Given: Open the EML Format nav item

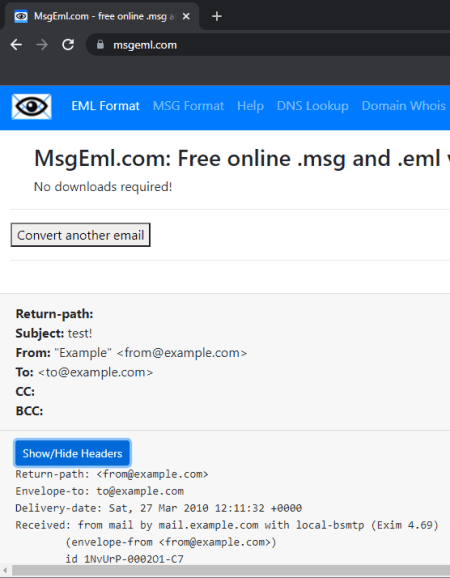Looking at the screenshot, I should pos(105,106).
